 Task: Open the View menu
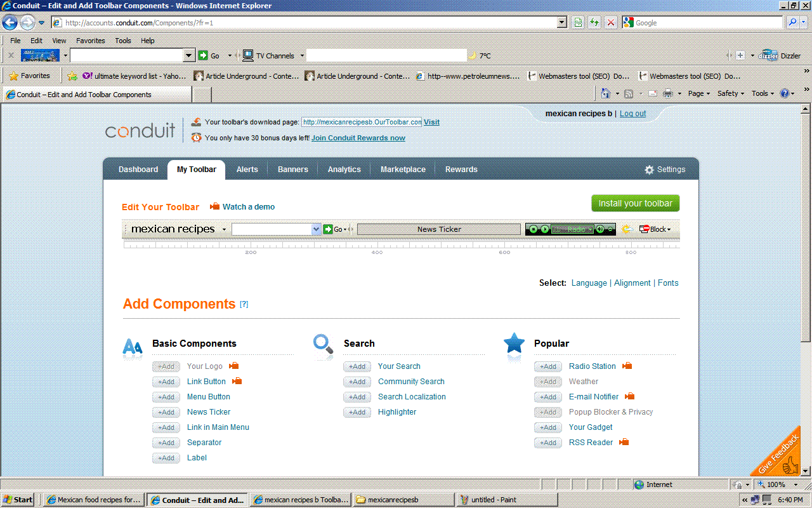(x=59, y=41)
